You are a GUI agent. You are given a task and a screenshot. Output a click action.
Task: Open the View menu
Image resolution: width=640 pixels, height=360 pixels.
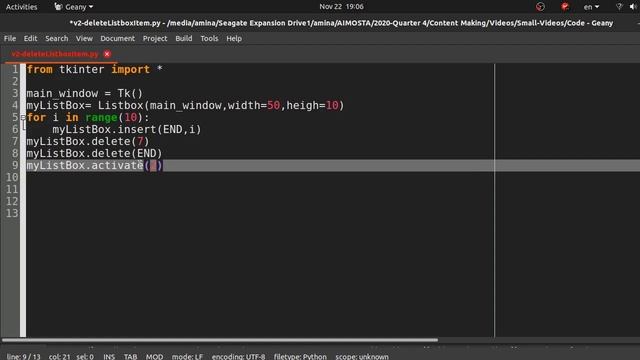pos(84,38)
